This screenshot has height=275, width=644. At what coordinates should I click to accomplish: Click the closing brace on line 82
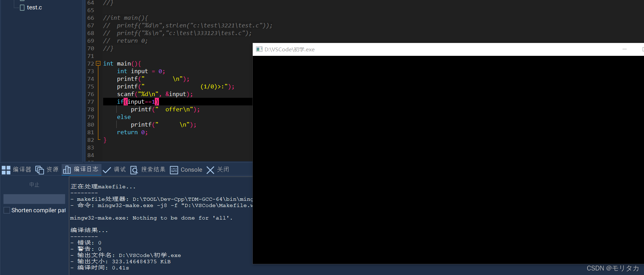(105, 140)
